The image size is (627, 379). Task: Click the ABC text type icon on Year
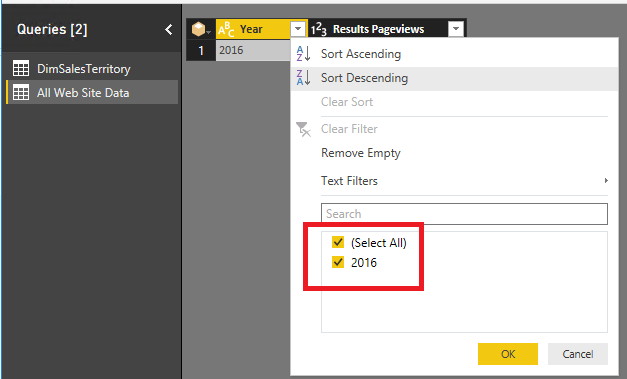(x=226, y=29)
